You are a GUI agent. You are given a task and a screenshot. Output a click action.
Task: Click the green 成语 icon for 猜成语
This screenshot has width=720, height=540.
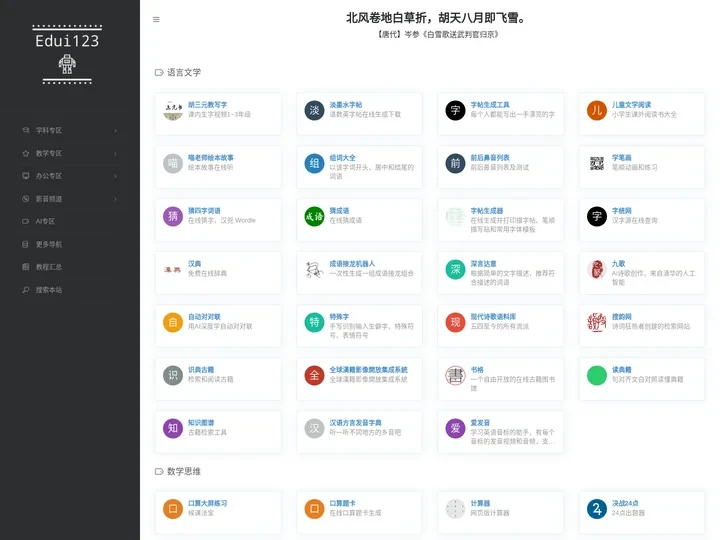tap(314, 216)
